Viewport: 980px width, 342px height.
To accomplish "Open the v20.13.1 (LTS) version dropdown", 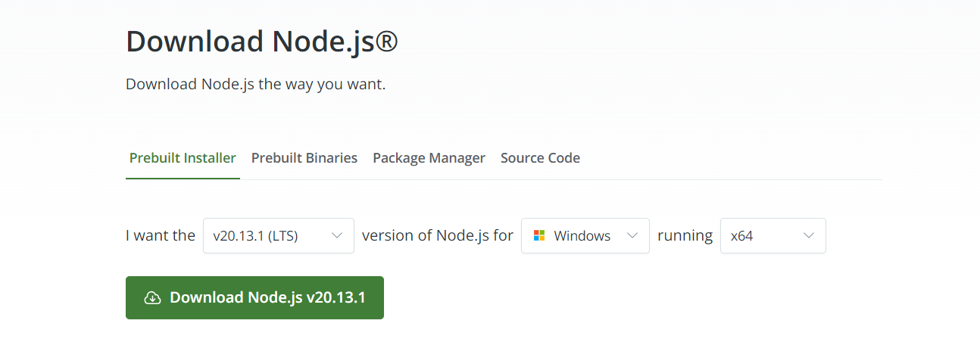I will (x=278, y=235).
